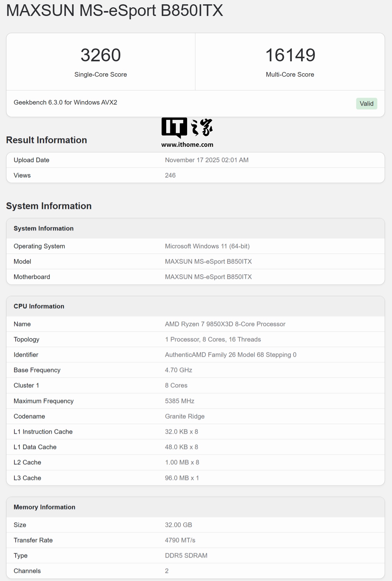This screenshot has height=581, width=392.
Task: Select the 1 Processor, 8 Cores, 16 Threads value
Action: pyautogui.click(x=213, y=339)
